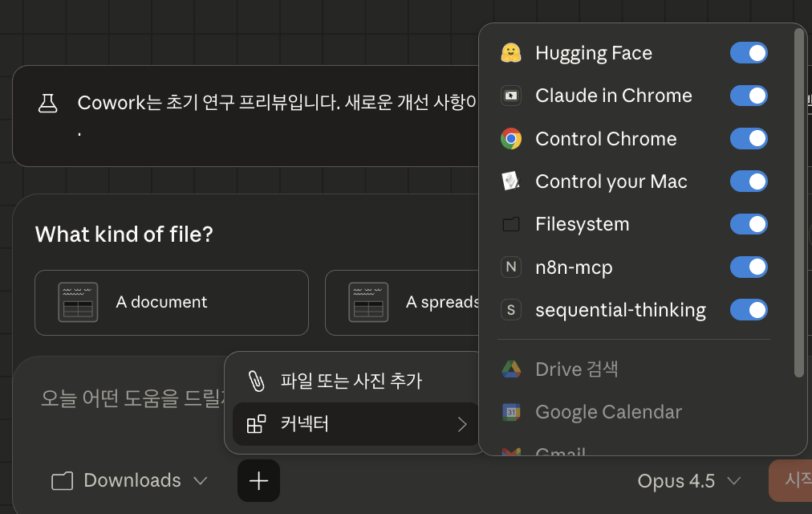812x514 pixels.
Task: Toggle Claude in Chrome connector off
Action: (749, 96)
